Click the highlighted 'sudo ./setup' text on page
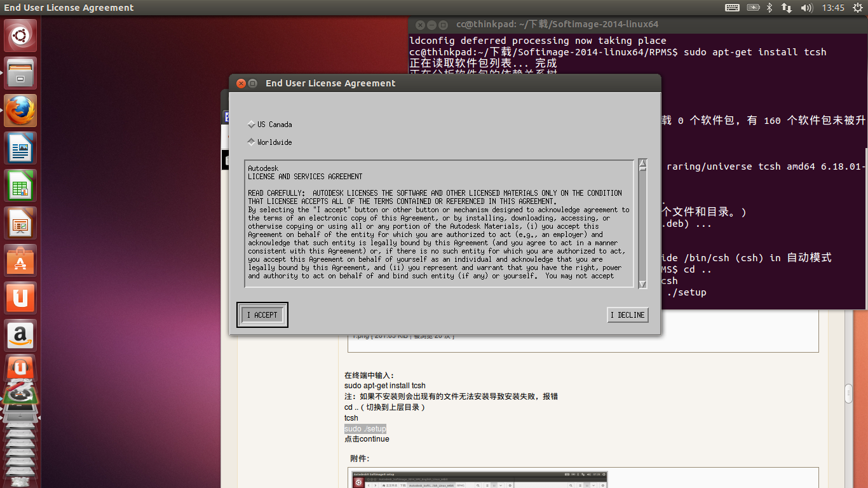The height and width of the screenshot is (488, 868). point(365,429)
